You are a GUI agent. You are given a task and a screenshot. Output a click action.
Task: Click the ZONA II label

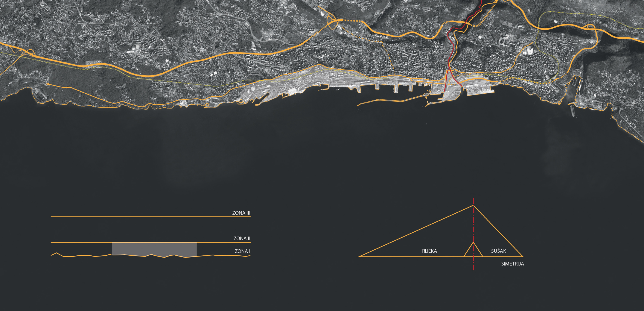tap(242, 238)
